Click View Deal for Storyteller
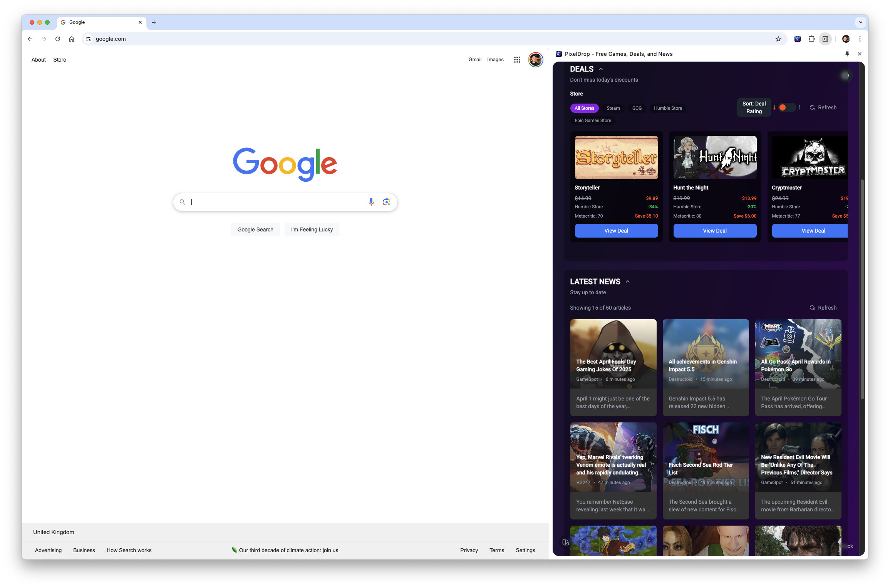Viewport: 890px width, 588px height. tap(616, 231)
